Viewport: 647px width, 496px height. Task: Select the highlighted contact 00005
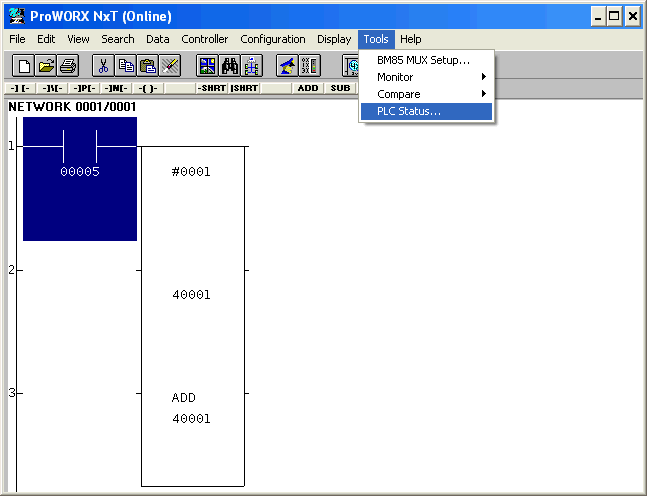(80, 179)
